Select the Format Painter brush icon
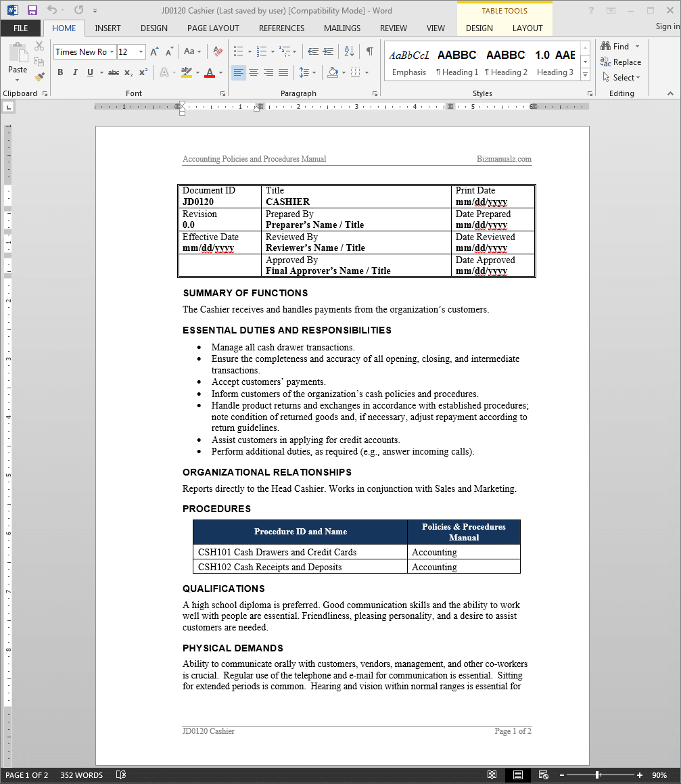 39,77
